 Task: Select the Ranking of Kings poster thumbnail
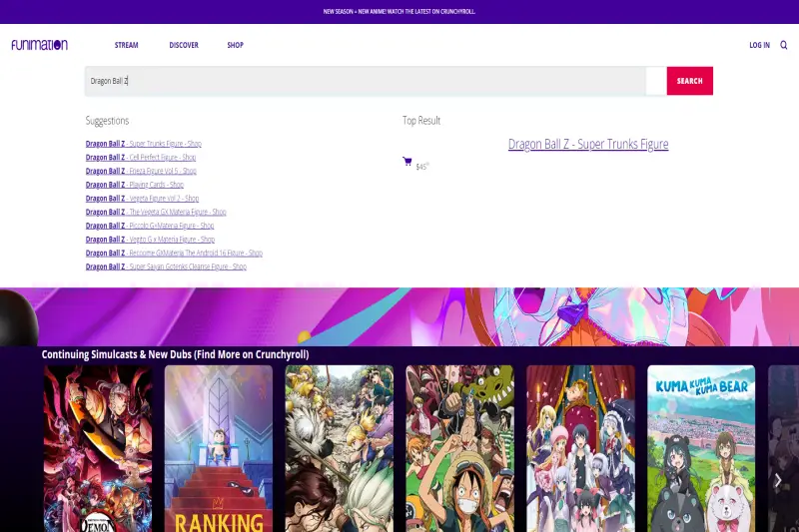[219, 448]
